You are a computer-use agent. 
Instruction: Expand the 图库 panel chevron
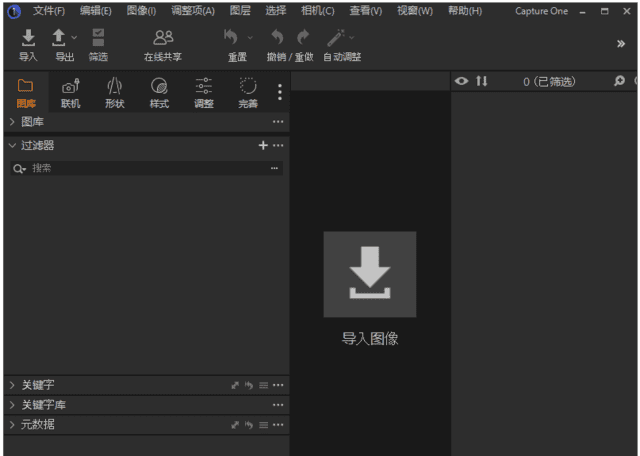(x=12, y=122)
